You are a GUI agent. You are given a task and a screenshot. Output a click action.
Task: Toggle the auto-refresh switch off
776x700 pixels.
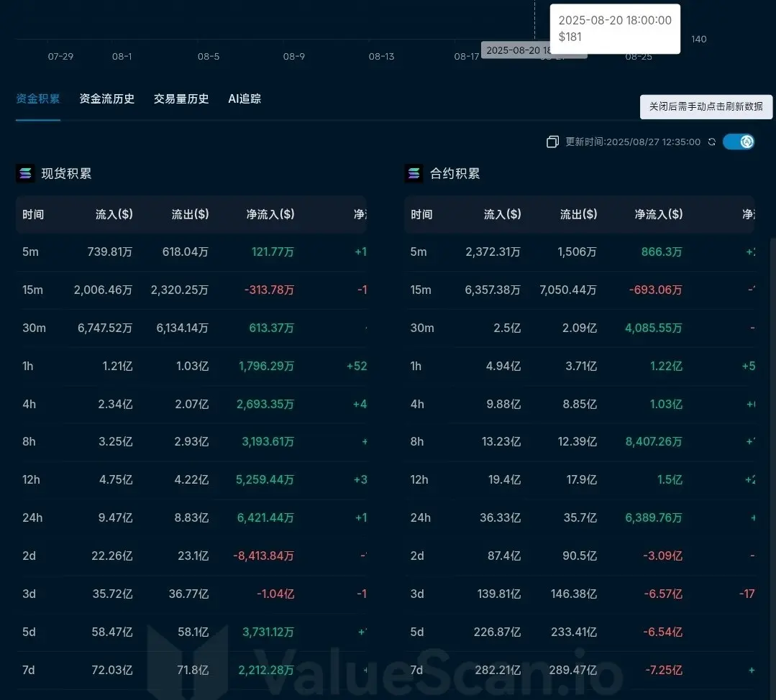coord(739,142)
